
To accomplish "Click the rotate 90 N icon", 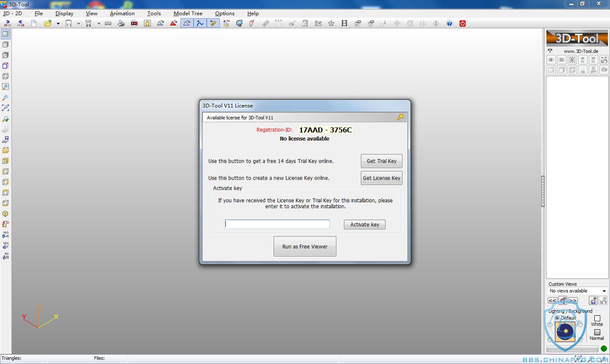I will tap(6, 256).
